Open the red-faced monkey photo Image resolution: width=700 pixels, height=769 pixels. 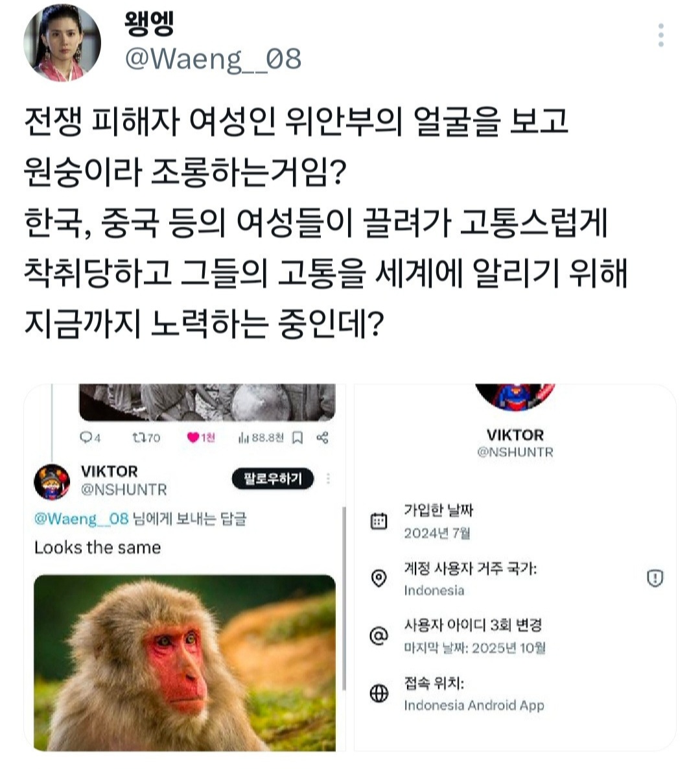click(185, 663)
